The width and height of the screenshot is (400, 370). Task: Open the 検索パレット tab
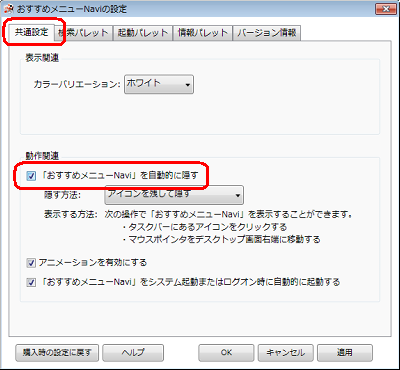click(x=83, y=33)
